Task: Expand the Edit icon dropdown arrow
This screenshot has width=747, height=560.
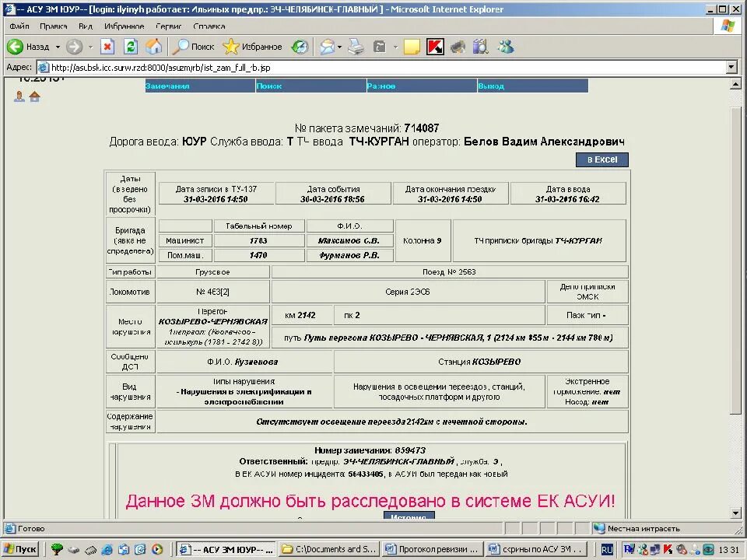Action: tap(395, 47)
